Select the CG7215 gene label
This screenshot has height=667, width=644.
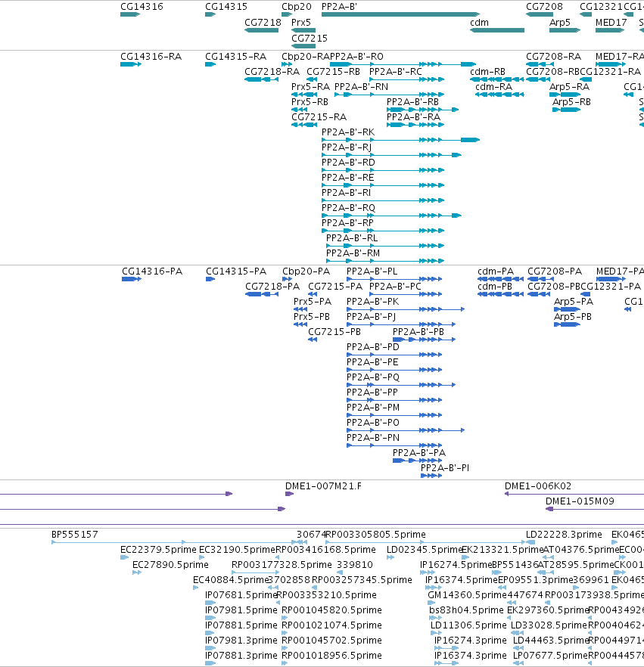tap(310, 39)
